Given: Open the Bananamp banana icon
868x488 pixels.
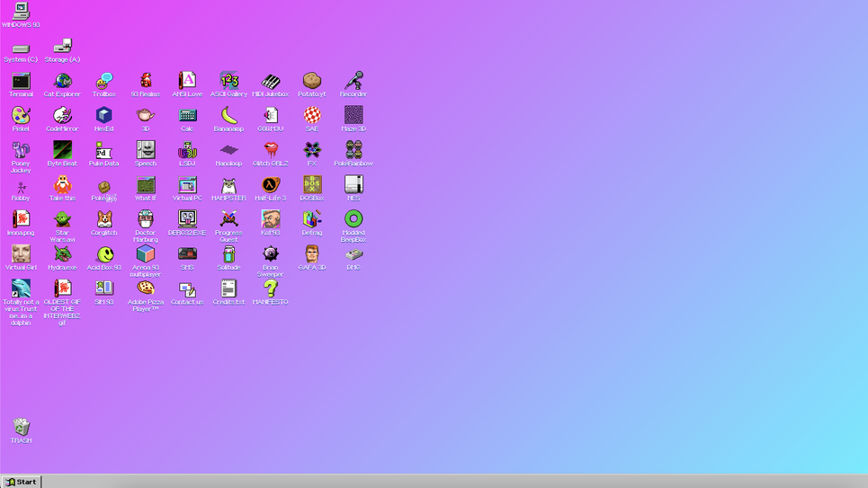Looking at the screenshot, I should (228, 116).
